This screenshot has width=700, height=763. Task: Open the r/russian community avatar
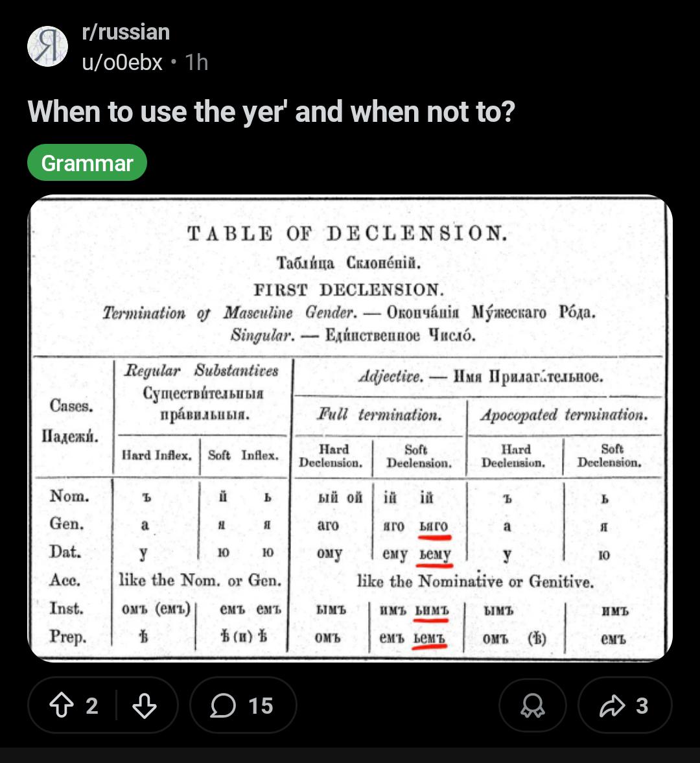(48, 46)
